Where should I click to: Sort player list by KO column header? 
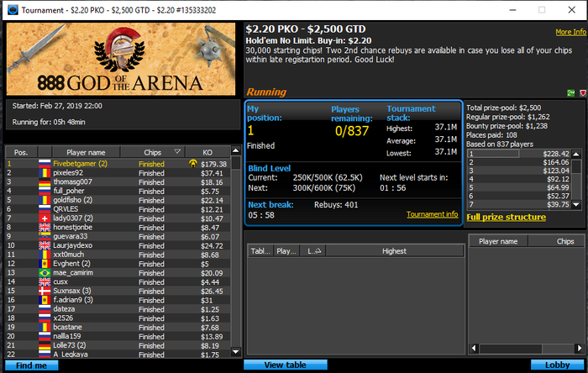[x=207, y=152]
